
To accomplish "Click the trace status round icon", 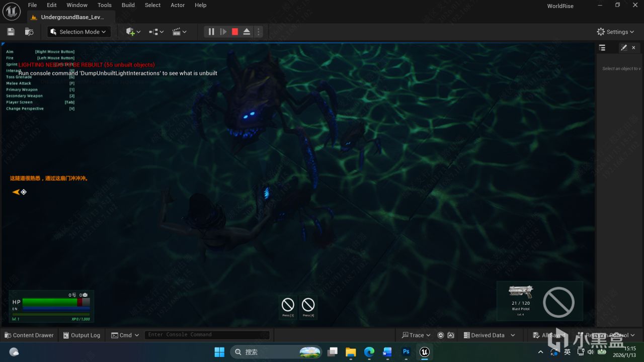I will pos(441,335).
